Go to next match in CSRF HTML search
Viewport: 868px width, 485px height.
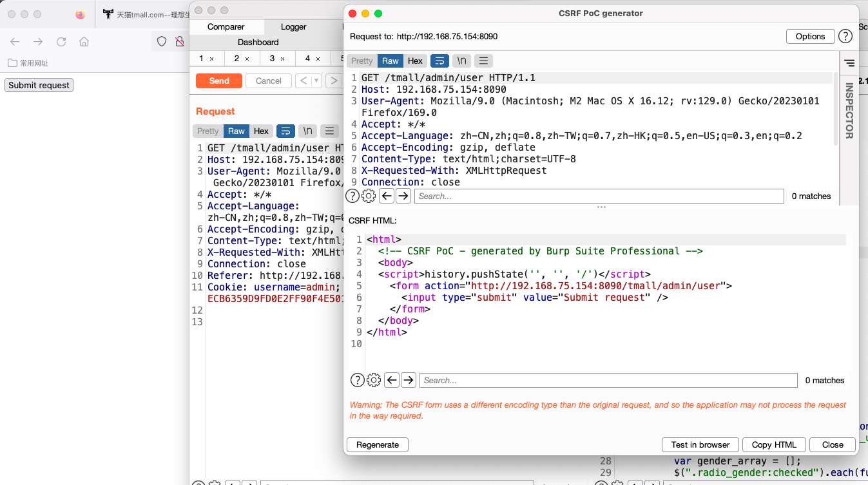tap(409, 380)
